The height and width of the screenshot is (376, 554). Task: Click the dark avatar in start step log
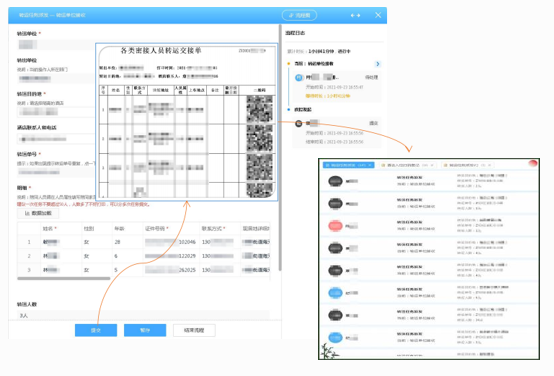(x=299, y=123)
